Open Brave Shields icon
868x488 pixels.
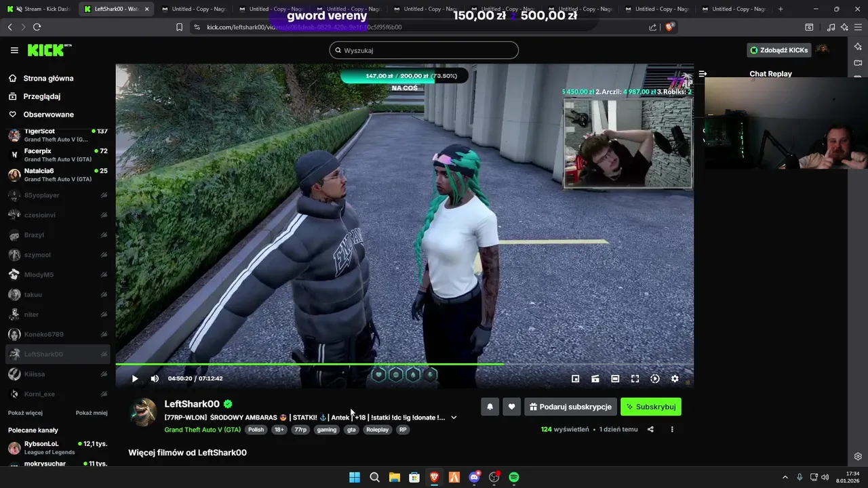[669, 27]
